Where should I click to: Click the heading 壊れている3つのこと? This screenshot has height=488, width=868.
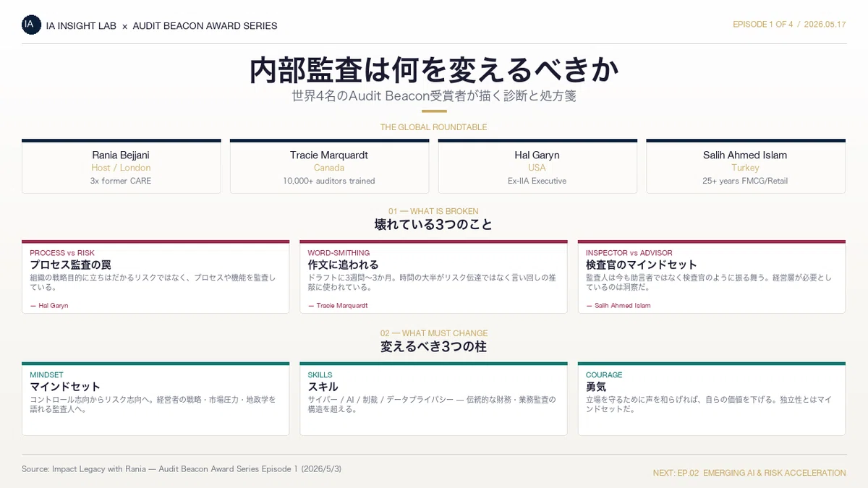[434, 225]
